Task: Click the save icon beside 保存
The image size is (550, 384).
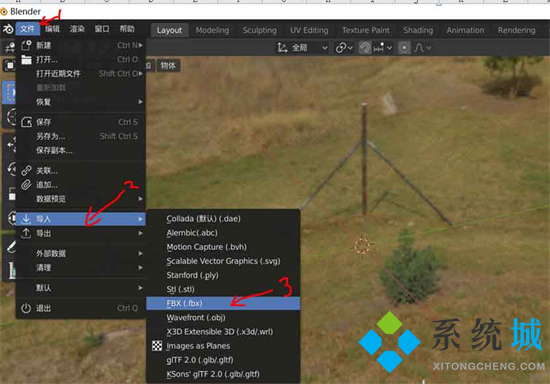Action: 26,122
